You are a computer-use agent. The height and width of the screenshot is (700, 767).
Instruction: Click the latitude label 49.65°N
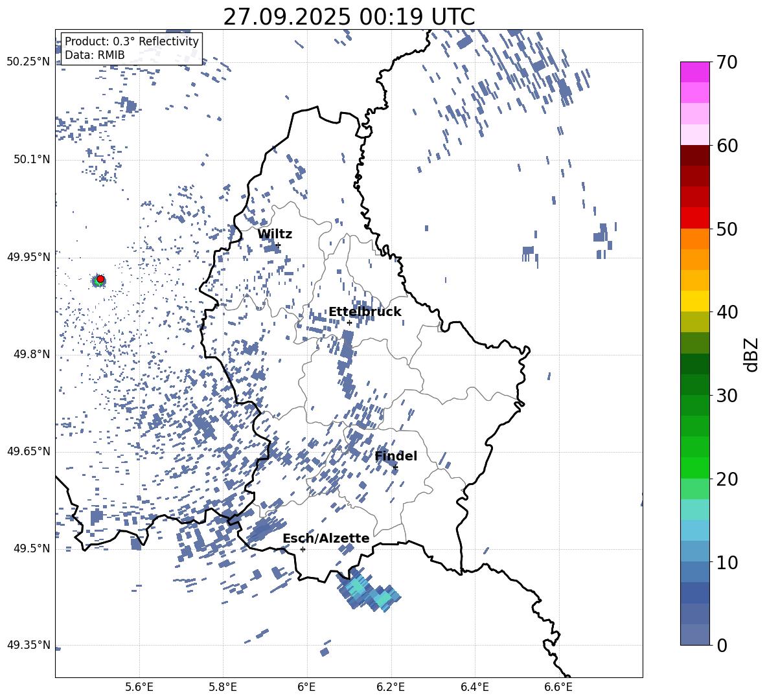coord(29,451)
